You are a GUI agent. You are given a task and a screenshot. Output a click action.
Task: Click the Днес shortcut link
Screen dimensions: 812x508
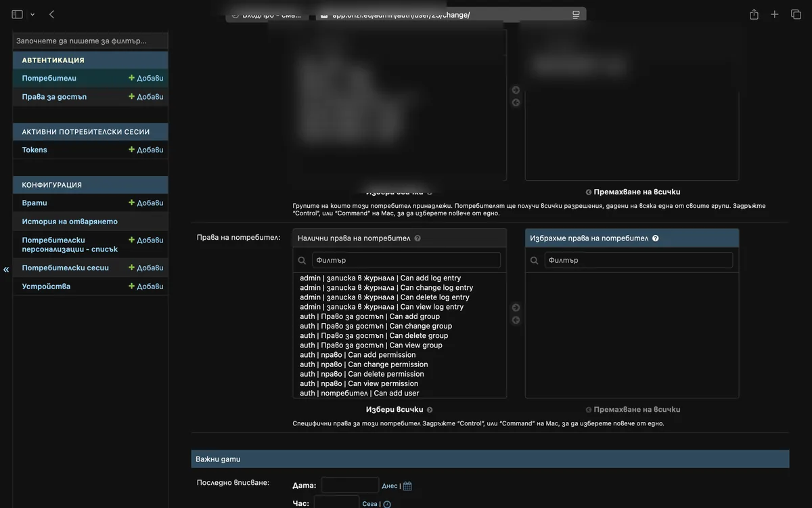(x=390, y=486)
